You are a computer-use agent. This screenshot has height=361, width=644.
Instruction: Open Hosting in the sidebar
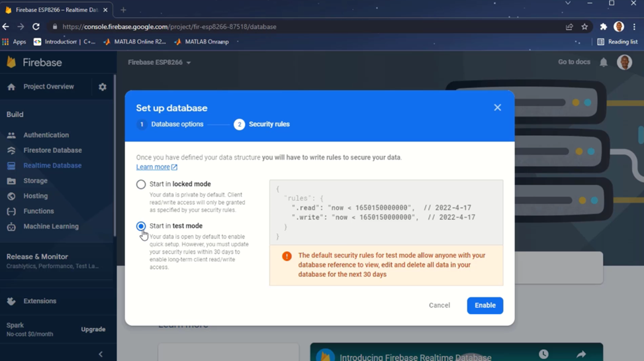click(x=35, y=195)
